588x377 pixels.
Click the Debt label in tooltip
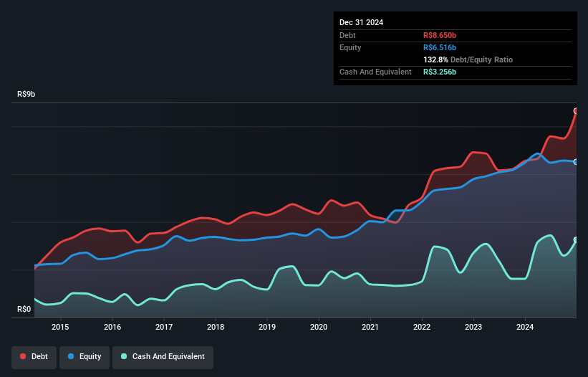pyautogui.click(x=347, y=35)
